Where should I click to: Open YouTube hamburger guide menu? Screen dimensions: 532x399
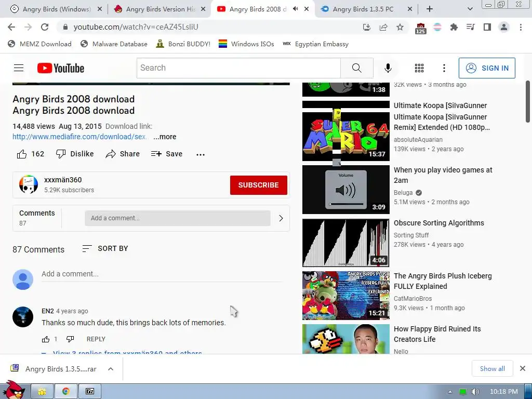click(19, 68)
